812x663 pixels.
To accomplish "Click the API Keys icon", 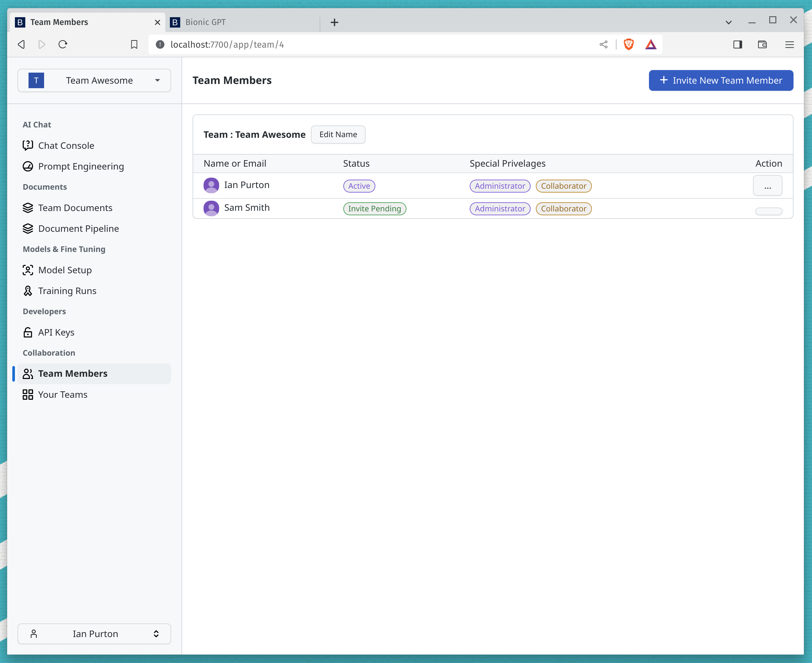I will [x=28, y=332].
